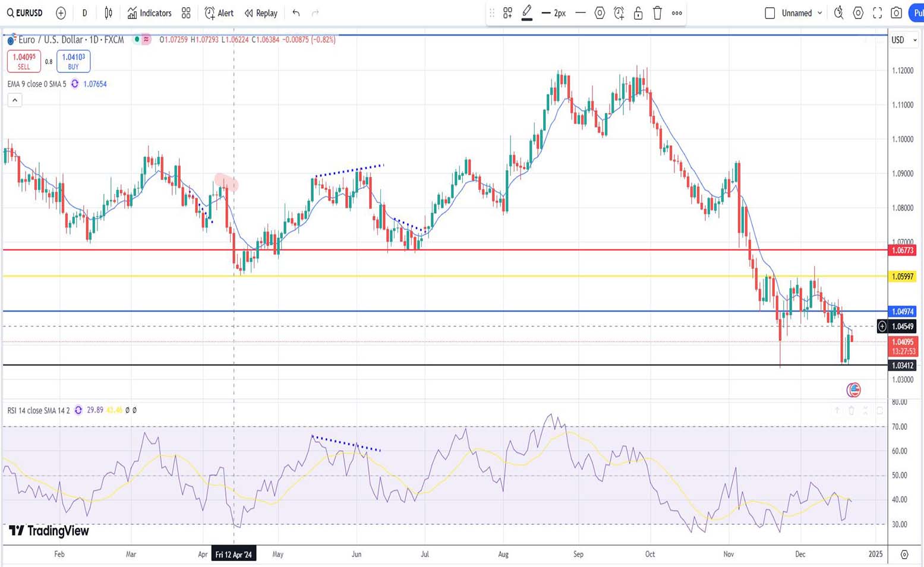Click the undo arrow
The image size is (924, 567).
point(296,13)
